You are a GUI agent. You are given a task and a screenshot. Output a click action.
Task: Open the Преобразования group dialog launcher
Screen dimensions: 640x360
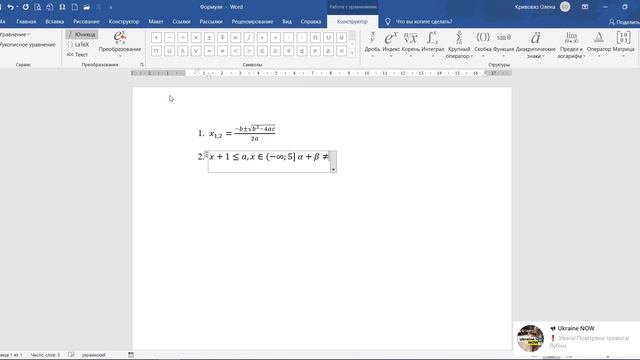(142, 65)
